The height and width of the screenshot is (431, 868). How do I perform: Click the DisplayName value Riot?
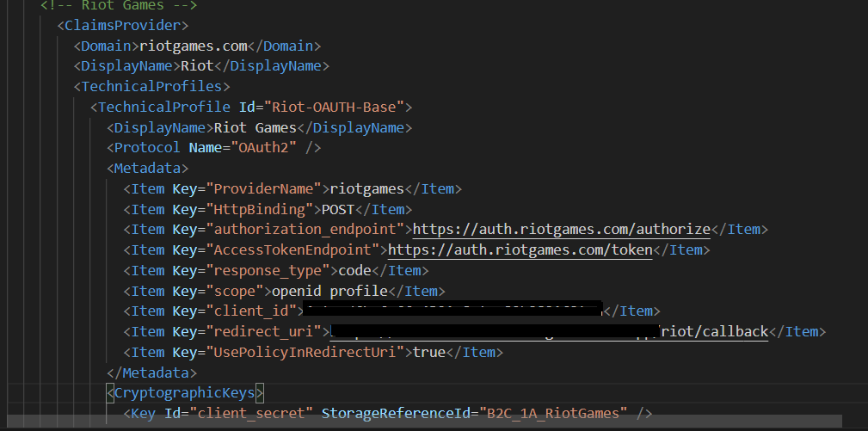[197, 66]
